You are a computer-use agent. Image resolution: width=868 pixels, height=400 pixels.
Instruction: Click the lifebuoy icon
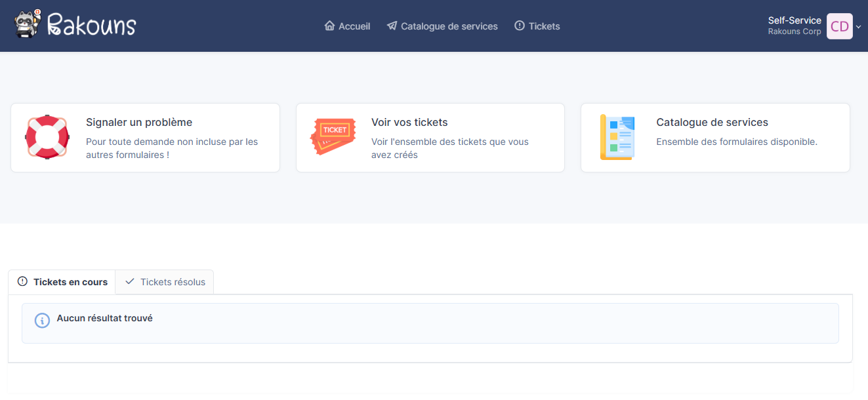pos(47,136)
